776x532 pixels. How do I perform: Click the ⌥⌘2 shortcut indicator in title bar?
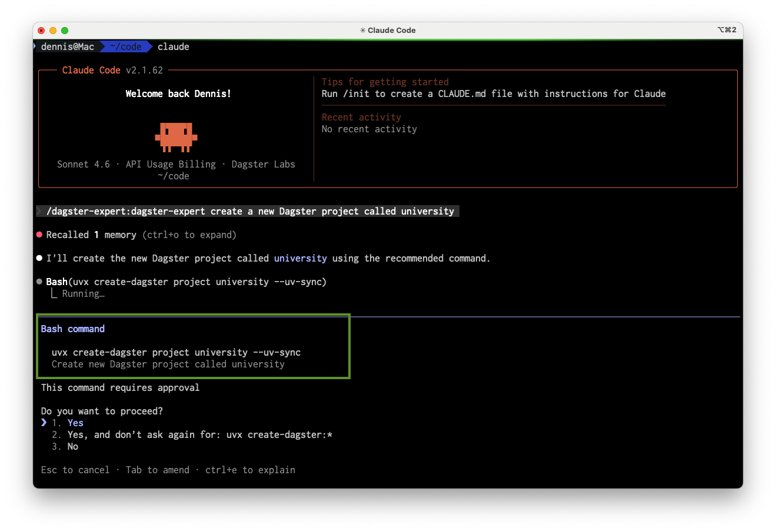pos(727,30)
